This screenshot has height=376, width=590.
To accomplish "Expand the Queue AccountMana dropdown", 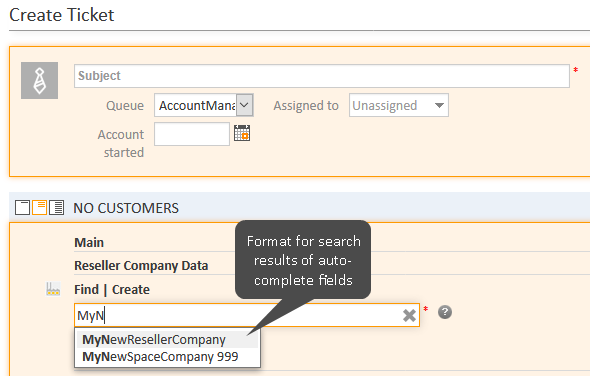I will point(204,105).
